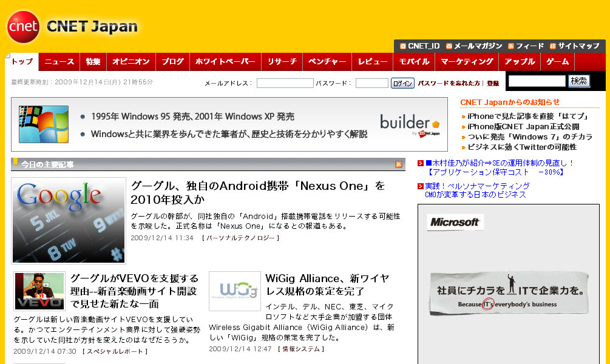Select the ホワイトペーパー tab
The width and height of the screenshot is (610, 364).
[x=225, y=62]
